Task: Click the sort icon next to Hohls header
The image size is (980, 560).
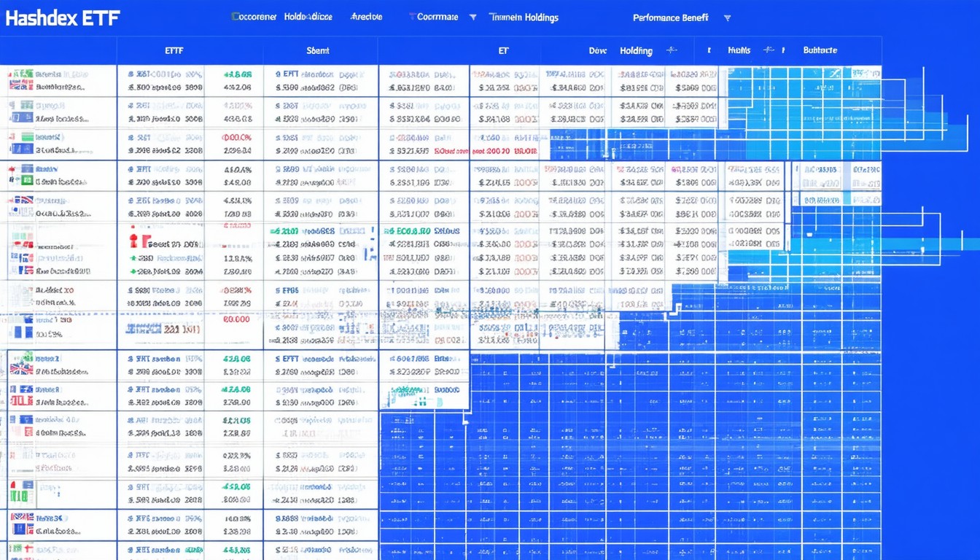Action: click(x=768, y=50)
